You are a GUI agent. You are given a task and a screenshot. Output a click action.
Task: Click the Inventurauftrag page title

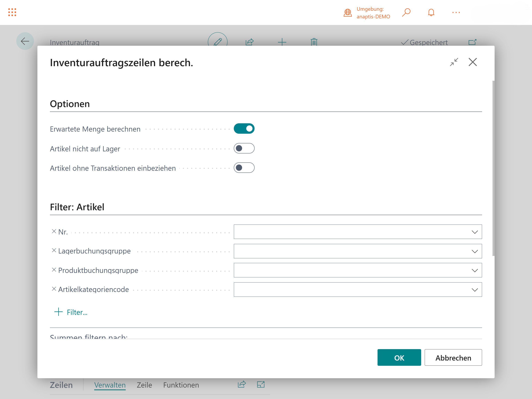[x=75, y=42]
